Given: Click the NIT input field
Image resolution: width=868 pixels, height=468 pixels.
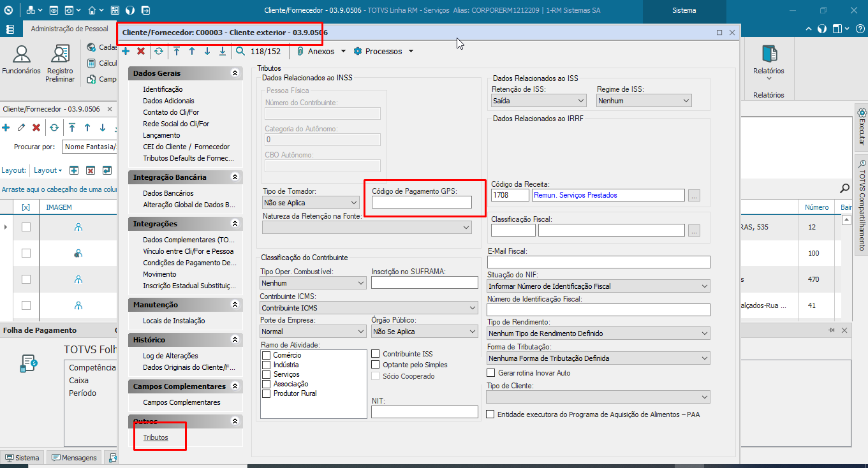Looking at the screenshot, I should (425, 412).
